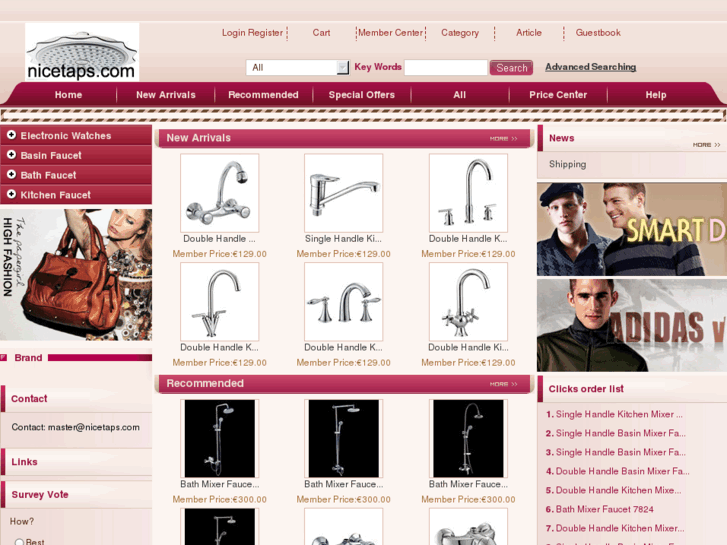Expand the Bath Faucet plus icon
This screenshot has width=727, height=545.
pos(12,174)
